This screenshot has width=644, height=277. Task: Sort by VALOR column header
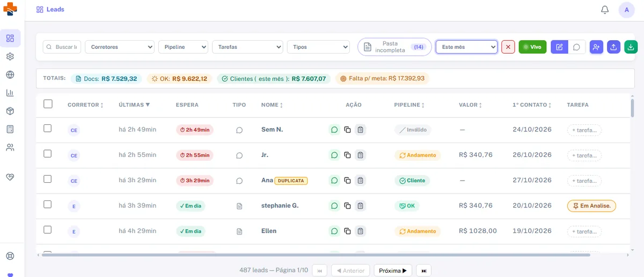click(470, 105)
